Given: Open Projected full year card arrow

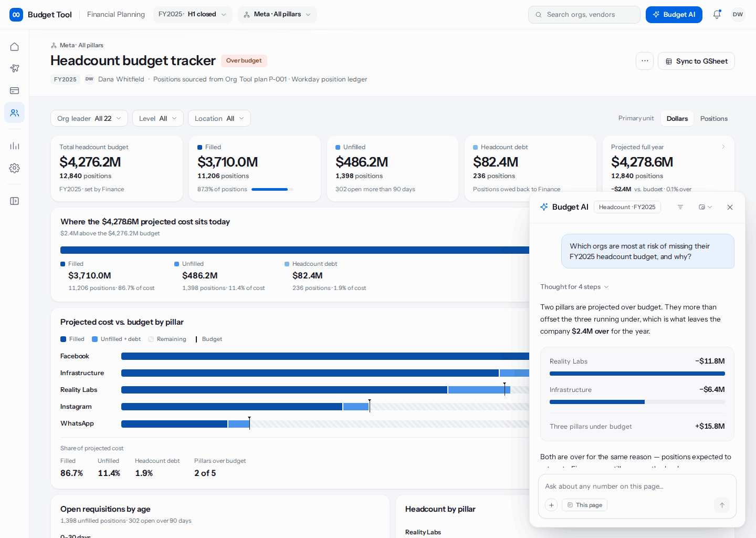Looking at the screenshot, I should tap(723, 147).
